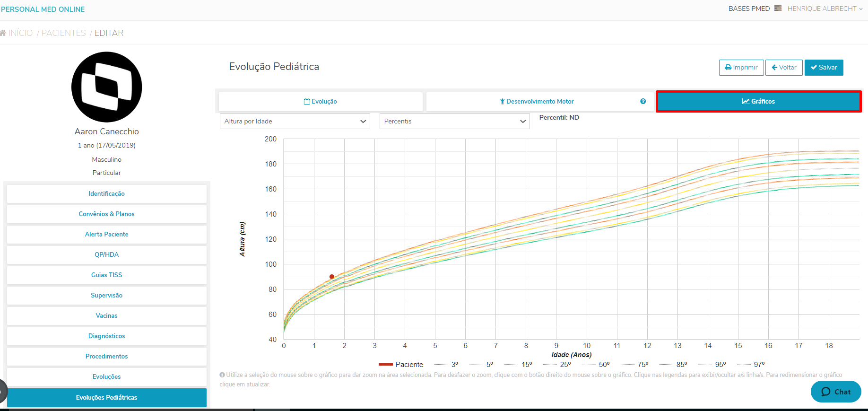Click the PERSONAL MED ONLINE logo link

pos(43,9)
